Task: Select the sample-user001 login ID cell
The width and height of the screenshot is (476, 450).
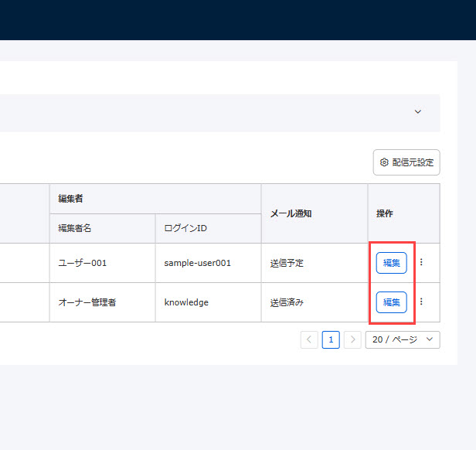Action: tap(197, 263)
